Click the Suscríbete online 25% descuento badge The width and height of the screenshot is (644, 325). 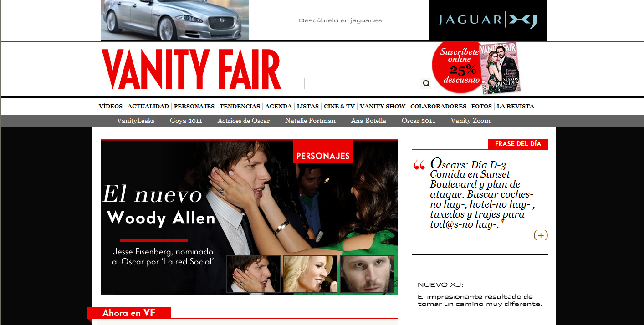[457, 67]
